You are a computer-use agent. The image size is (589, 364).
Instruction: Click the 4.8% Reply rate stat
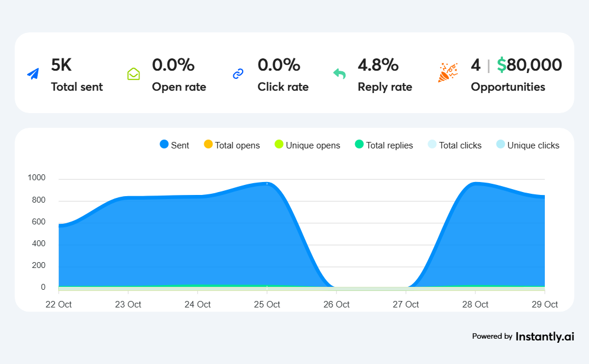[378, 65]
